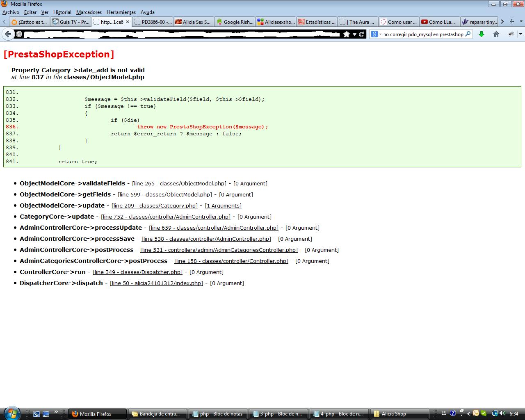525x420 pixels.
Task: Open link line 752 - classes/controller/AdminController.php
Action: point(166,217)
